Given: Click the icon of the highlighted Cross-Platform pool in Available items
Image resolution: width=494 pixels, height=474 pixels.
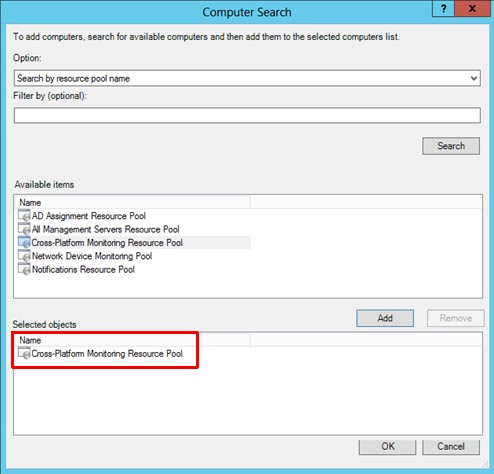Looking at the screenshot, I should pos(24,242).
